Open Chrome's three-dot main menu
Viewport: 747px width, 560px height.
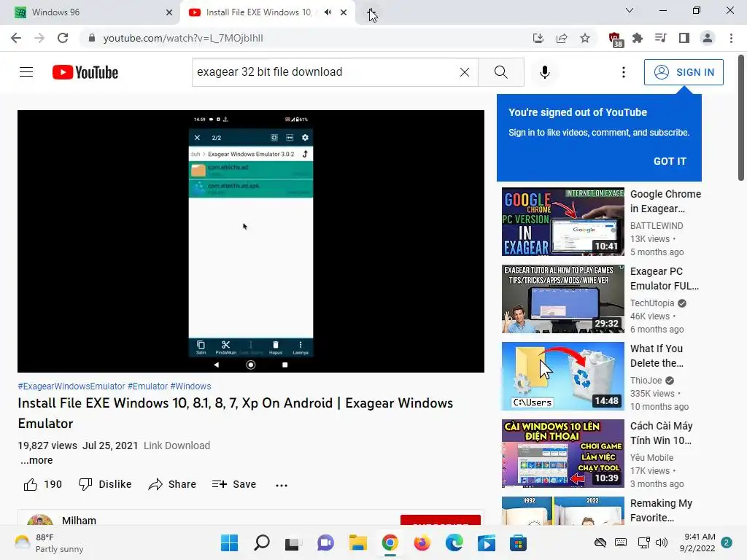pyautogui.click(x=731, y=38)
